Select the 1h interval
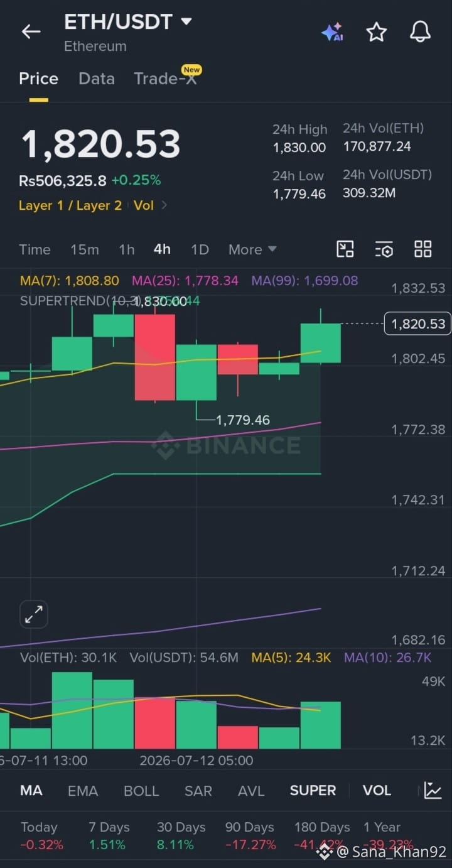 [x=127, y=249]
